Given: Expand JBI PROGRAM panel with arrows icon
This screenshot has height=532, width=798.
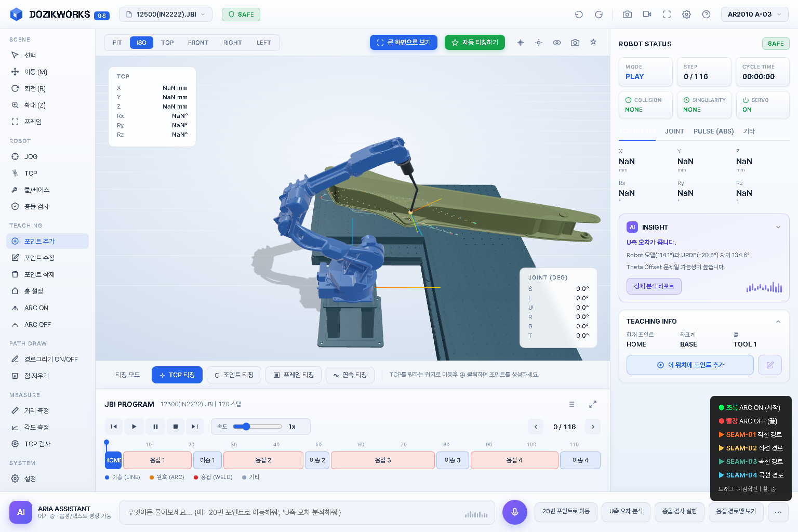Looking at the screenshot, I should [x=593, y=404].
